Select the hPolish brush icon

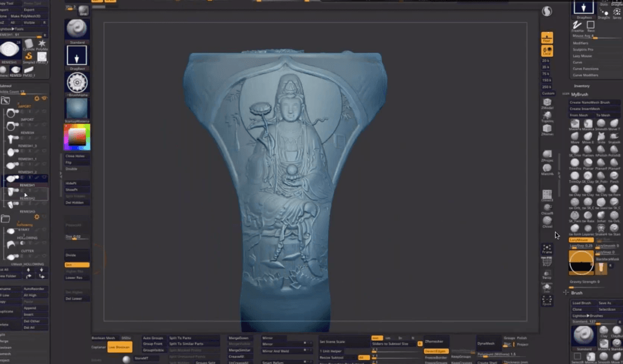point(601,150)
